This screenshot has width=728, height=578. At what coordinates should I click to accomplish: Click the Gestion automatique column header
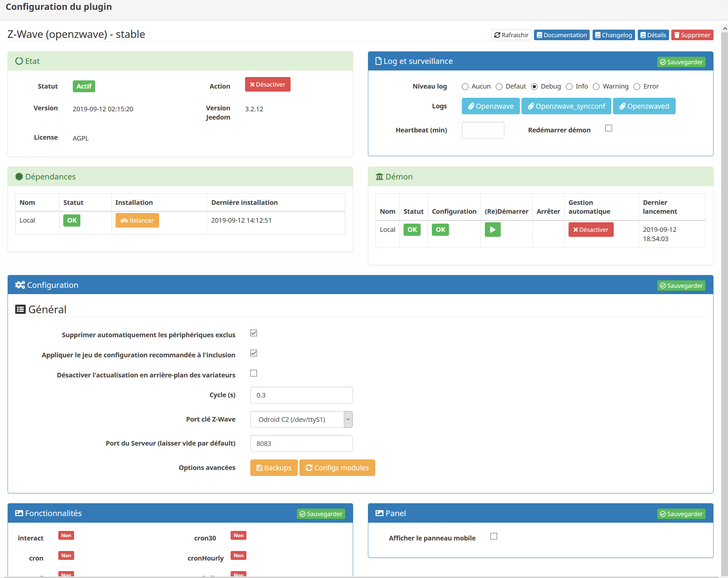tap(589, 207)
